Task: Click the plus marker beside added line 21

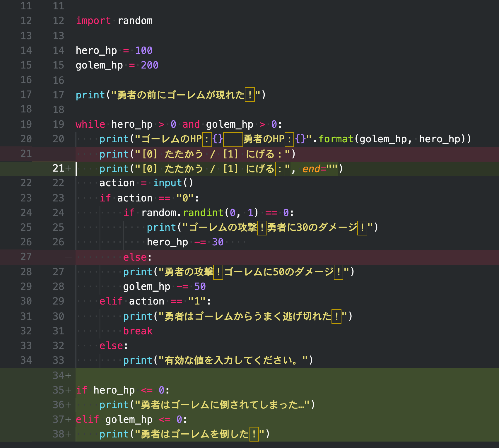Action: click(x=69, y=168)
